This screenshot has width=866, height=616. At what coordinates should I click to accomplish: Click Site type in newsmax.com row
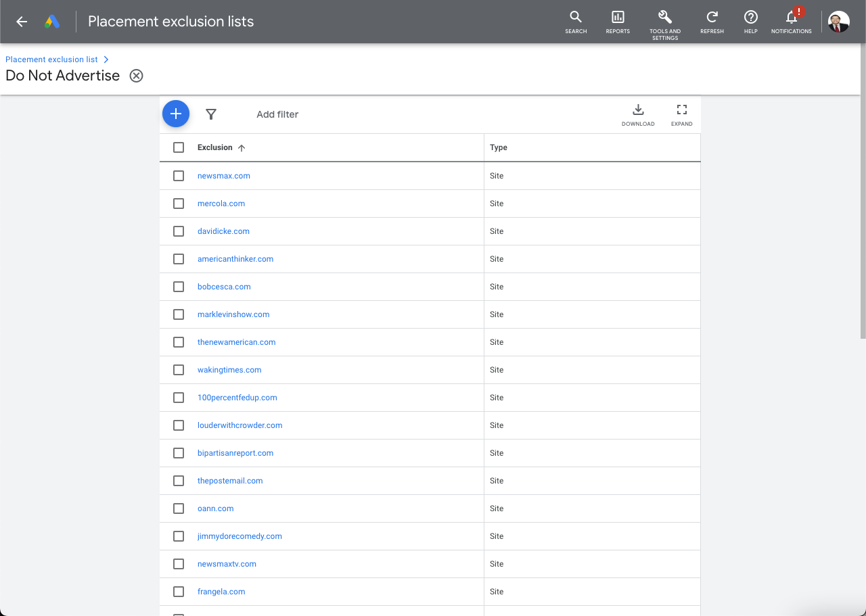[x=497, y=176]
